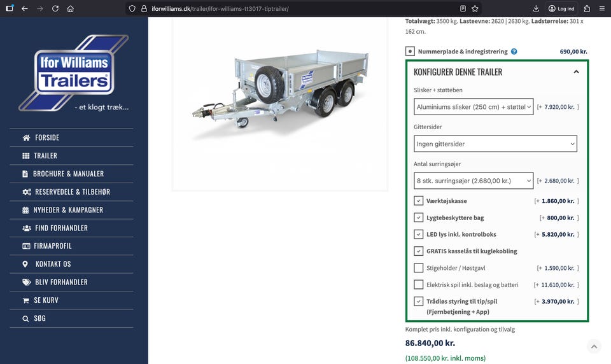Viewport: 611px width, 364px height.
Task: Open the browser hamburger menu
Action: (x=602, y=8)
